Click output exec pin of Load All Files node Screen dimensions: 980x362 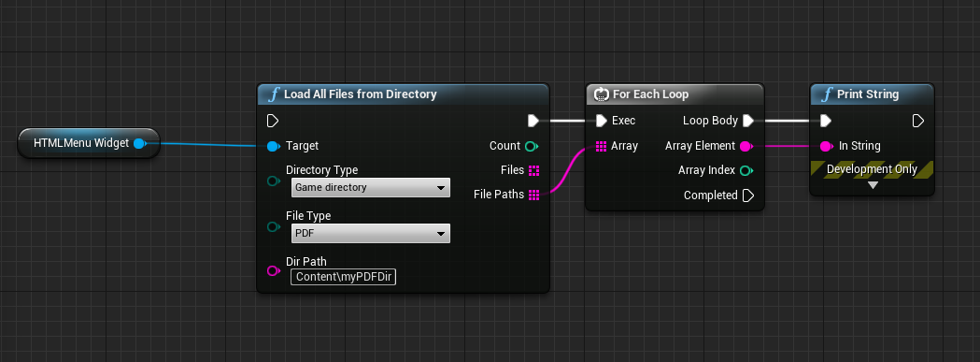pos(533,121)
